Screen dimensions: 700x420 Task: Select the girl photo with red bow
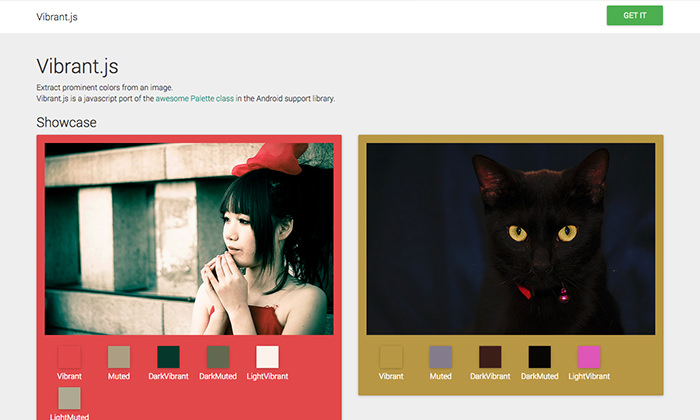point(189,239)
